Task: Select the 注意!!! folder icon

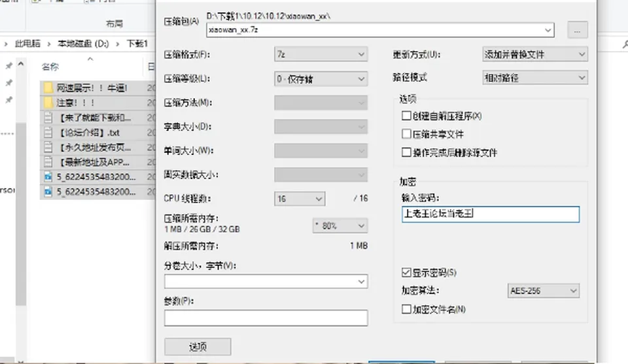Action: (x=48, y=103)
